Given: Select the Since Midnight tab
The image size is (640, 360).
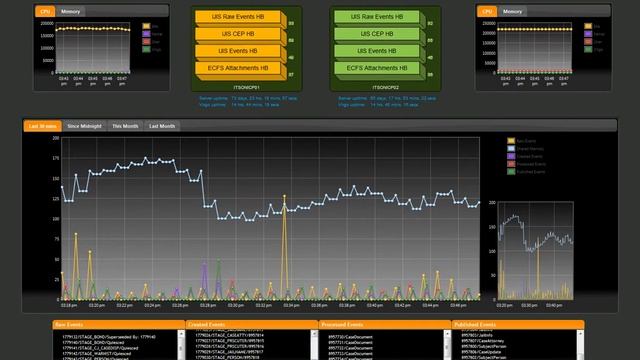Looking at the screenshot, I should coord(84,126).
